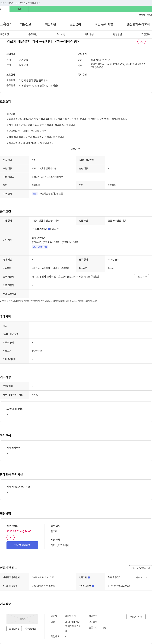Click siren icon in 거짓구인광고 신고 button
152x644 pixels.
click(133, 568)
